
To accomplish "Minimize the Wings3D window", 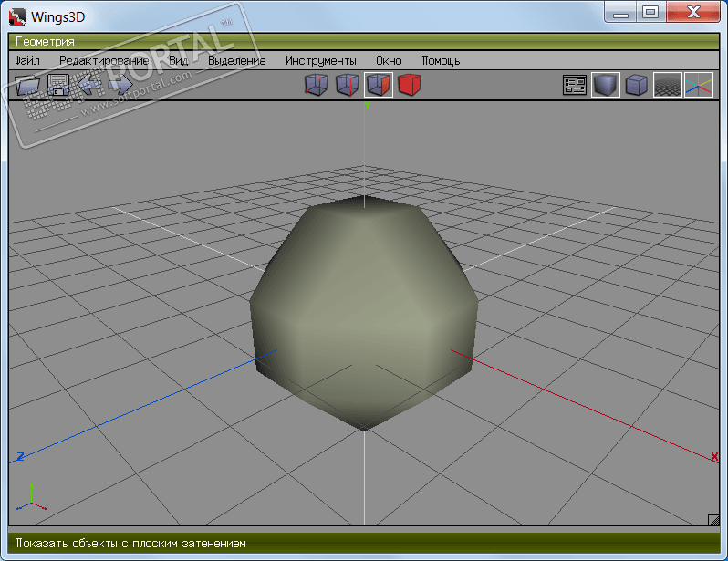I will coord(620,13).
